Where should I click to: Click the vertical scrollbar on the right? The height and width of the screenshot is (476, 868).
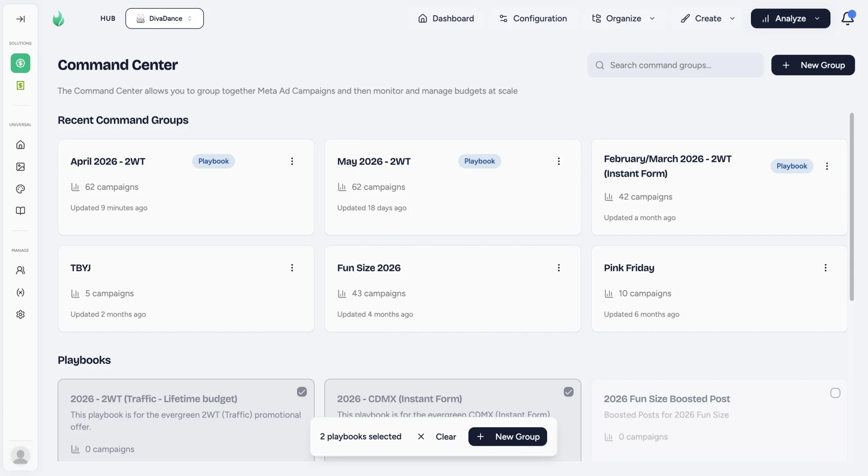852,207
